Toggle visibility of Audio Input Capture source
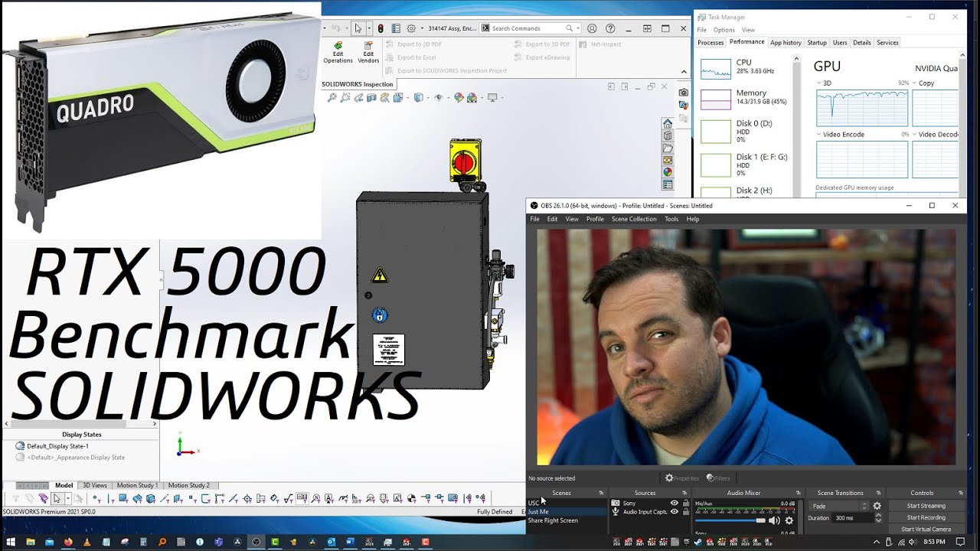980x551 pixels. pyautogui.click(x=675, y=512)
